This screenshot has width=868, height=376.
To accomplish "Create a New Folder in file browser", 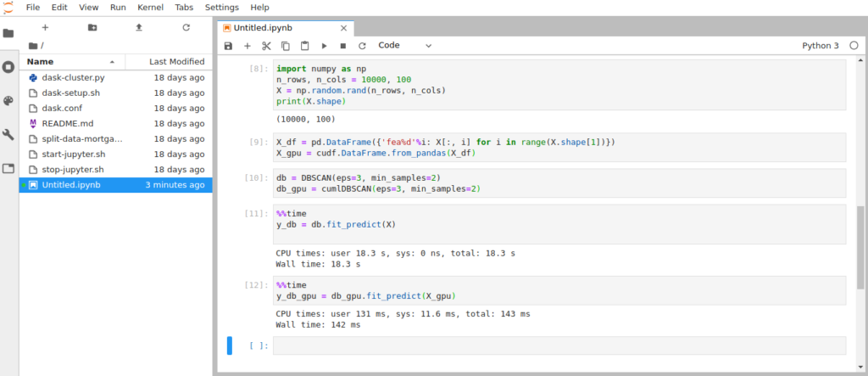I will 92,27.
